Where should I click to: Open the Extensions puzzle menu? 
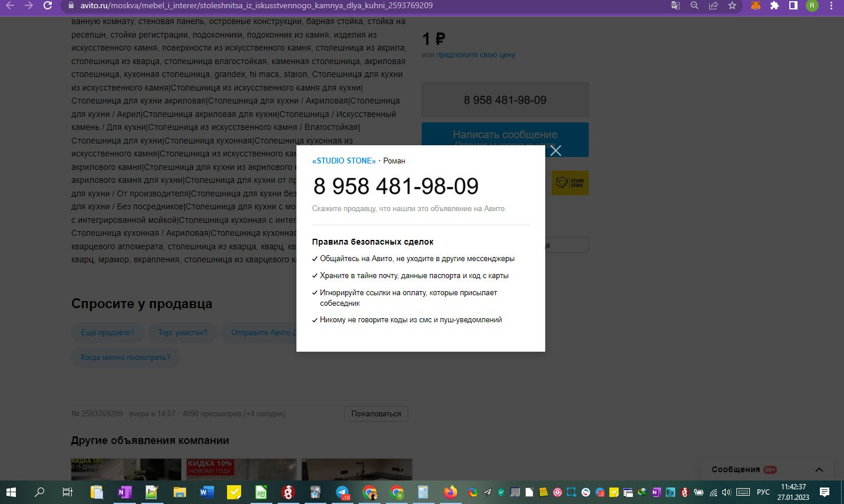click(775, 5)
